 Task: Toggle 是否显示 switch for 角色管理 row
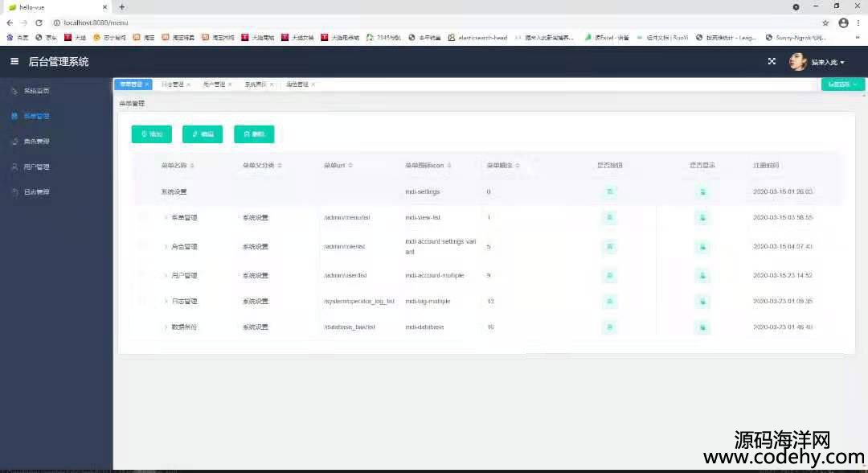(x=702, y=246)
